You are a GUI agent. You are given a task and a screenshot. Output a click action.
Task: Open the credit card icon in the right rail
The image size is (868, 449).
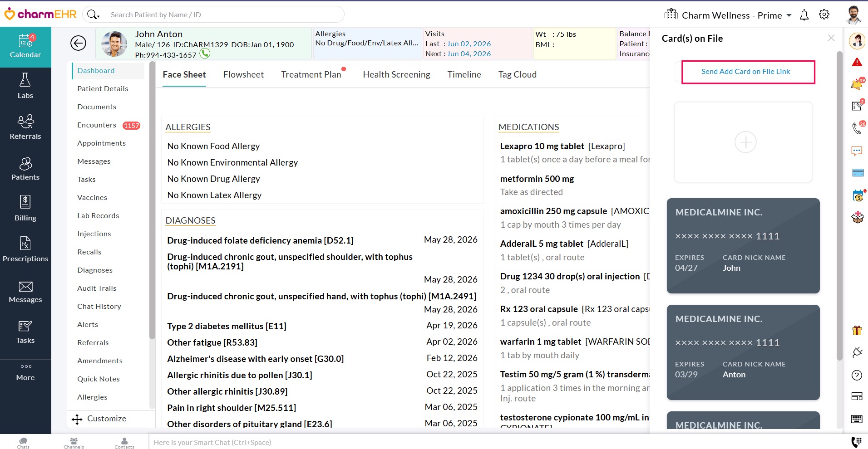(x=858, y=172)
